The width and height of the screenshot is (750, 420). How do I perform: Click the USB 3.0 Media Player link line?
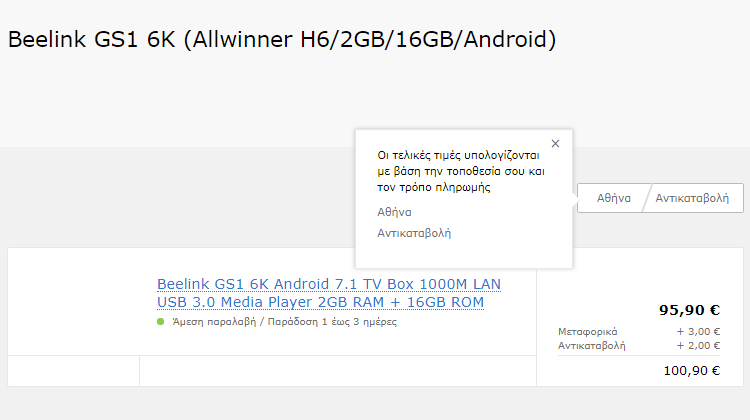point(320,302)
